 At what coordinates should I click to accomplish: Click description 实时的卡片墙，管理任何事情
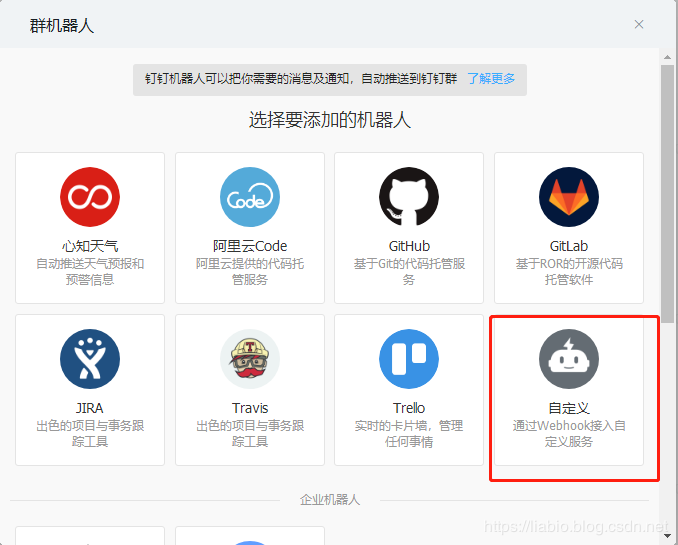click(x=409, y=434)
